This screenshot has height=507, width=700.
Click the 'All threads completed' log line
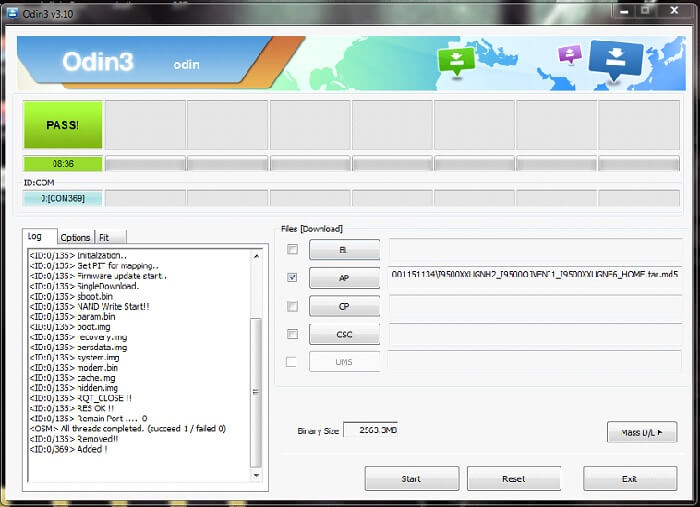pyautogui.click(x=128, y=428)
